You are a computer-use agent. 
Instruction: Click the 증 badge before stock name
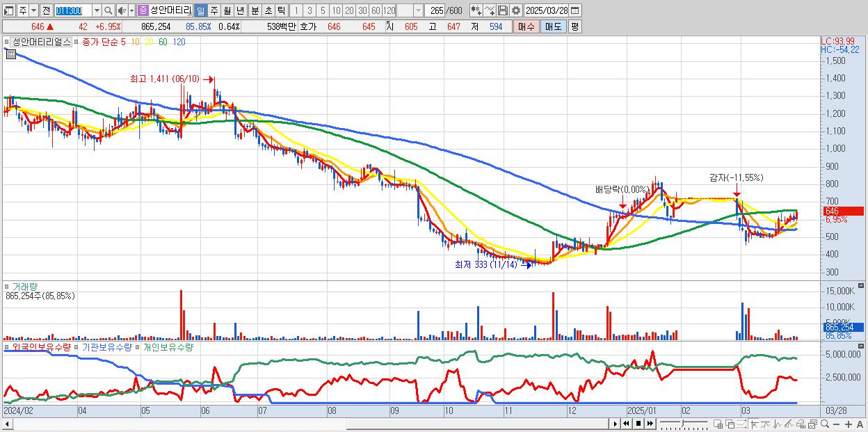pyautogui.click(x=143, y=10)
